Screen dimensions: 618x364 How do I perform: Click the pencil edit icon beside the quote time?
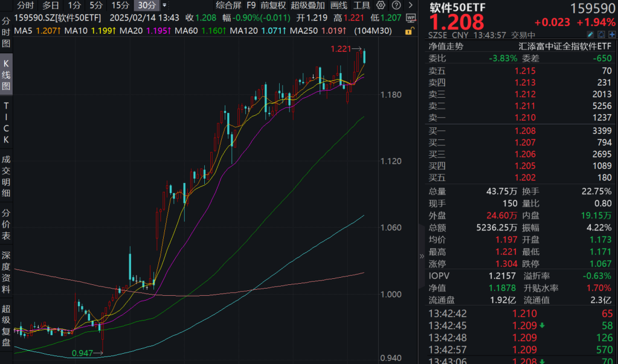coord(590,34)
